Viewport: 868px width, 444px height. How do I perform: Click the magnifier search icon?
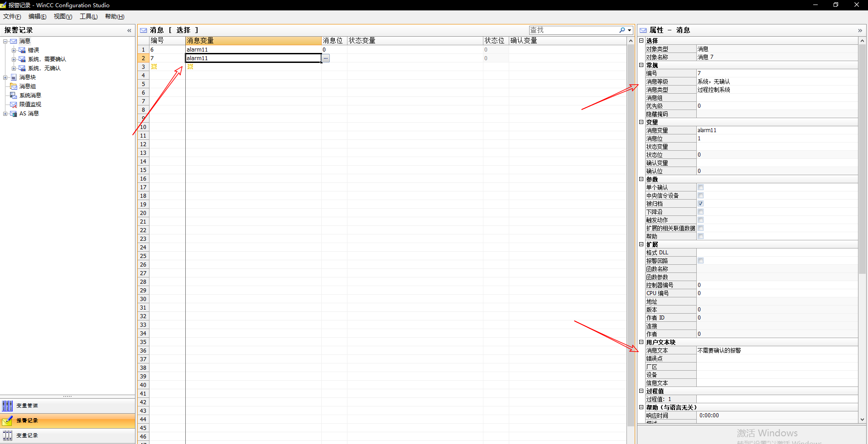pos(622,30)
